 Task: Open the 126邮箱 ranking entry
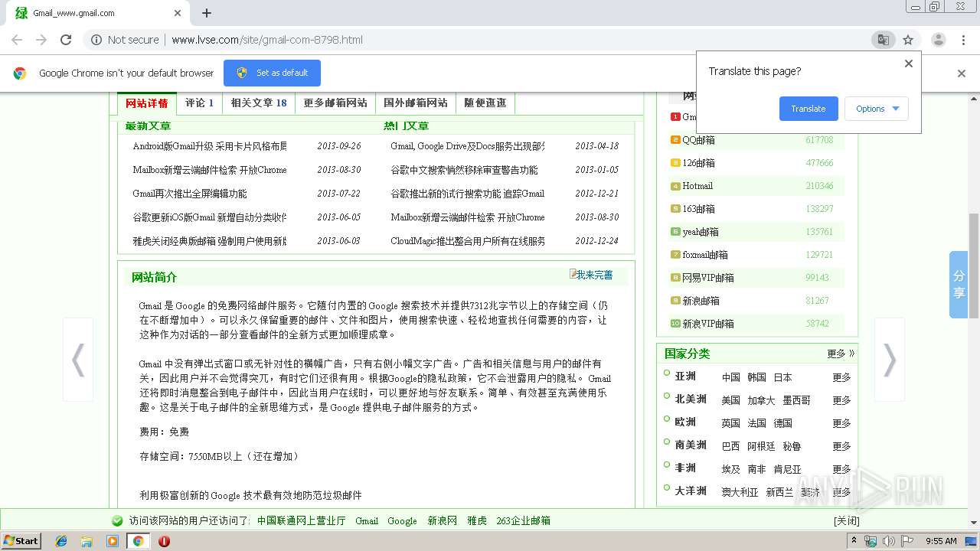(x=698, y=163)
